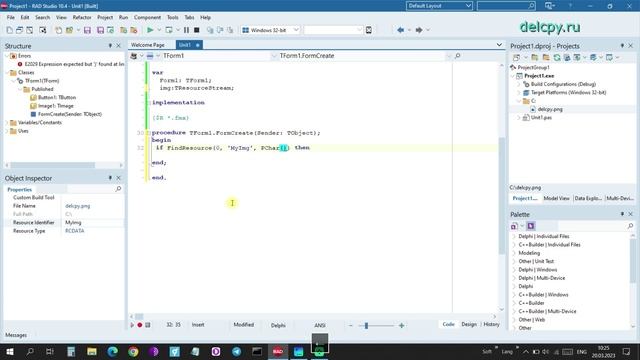Image resolution: width=640 pixels, height=360 pixels.
Task: Expand Uses node in Structure panel
Action: point(7,131)
